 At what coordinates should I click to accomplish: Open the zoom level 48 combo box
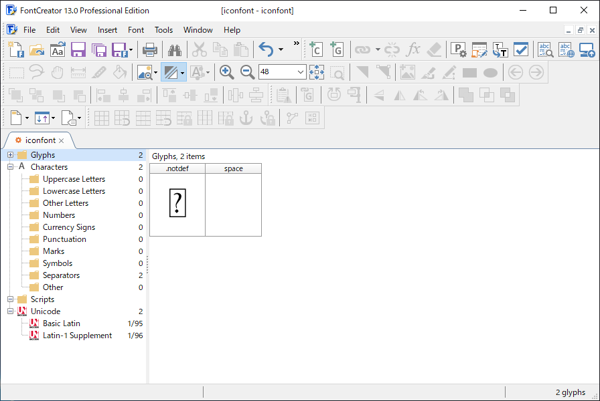point(282,72)
